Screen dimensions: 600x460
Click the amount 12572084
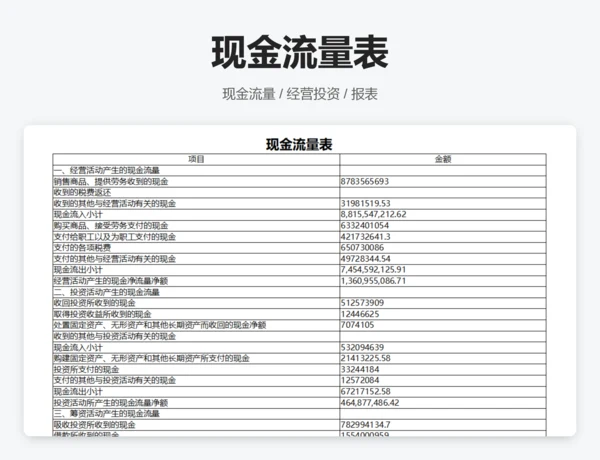pyautogui.click(x=360, y=380)
